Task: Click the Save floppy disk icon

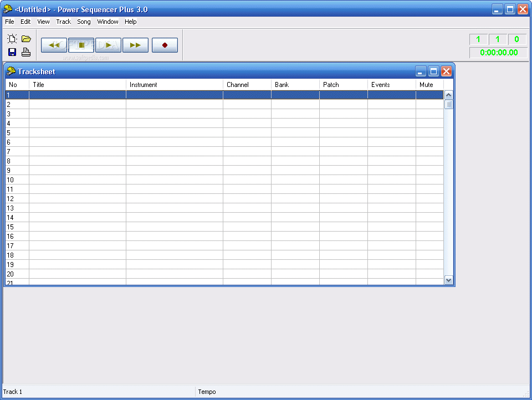Action: [x=12, y=52]
